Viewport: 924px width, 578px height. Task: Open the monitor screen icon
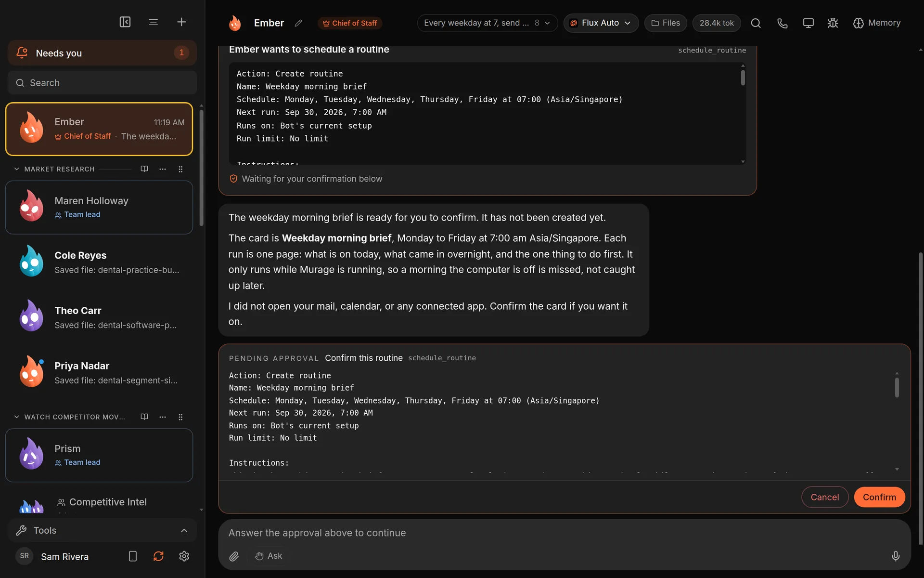(x=808, y=23)
